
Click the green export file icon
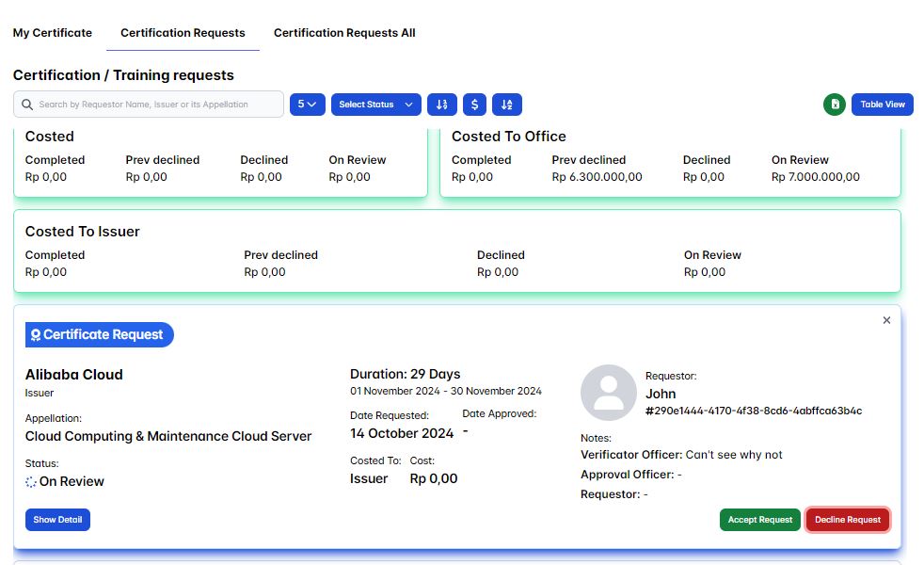point(834,105)
